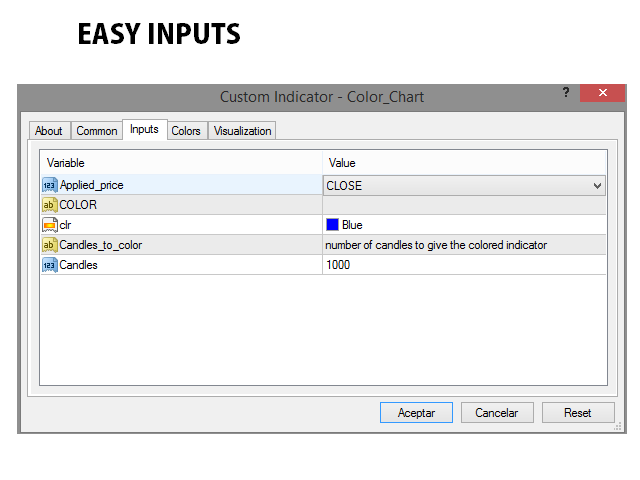Open the Visualization tab
Viewport: 640px width, 480px height.
(x=242, y=131)
